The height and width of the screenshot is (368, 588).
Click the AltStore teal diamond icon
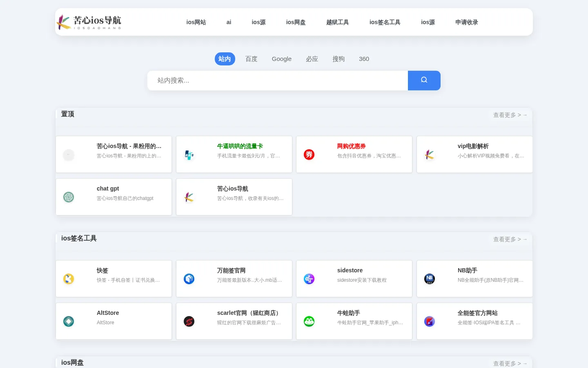point(69,321)
